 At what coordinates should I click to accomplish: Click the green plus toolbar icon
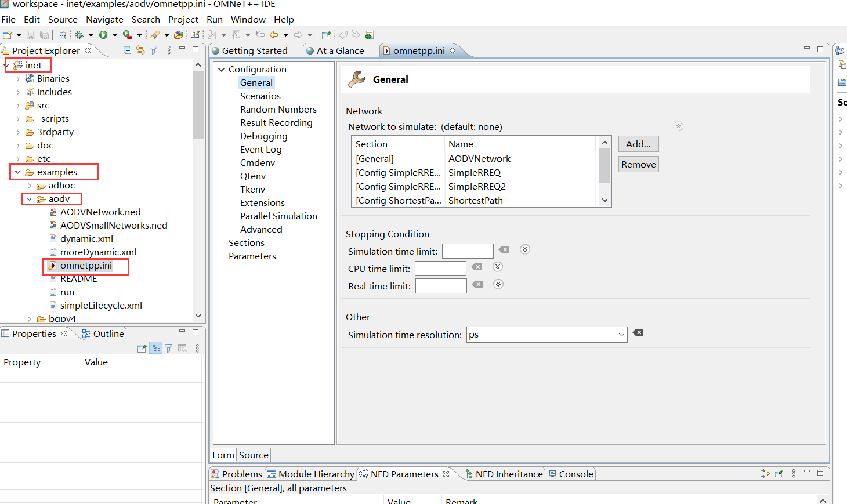point(370,35)
